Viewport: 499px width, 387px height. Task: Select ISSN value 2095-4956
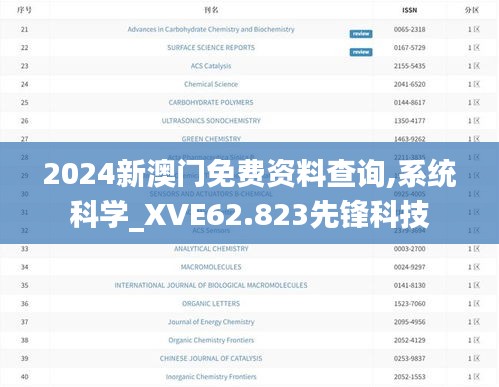click(409, 322)
